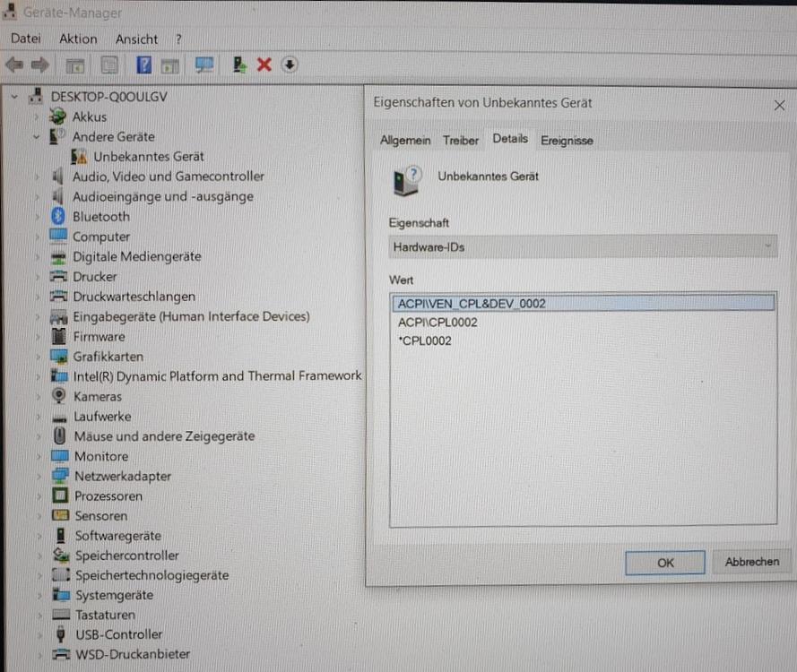
Task: Click the show/hide console tree toolbar icon
Action: pos(76,65)
